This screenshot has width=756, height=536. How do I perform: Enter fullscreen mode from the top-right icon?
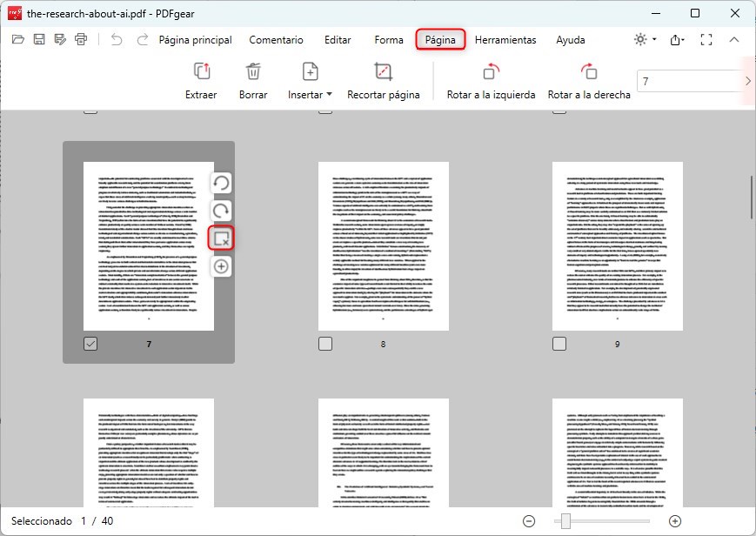(706, 39)
